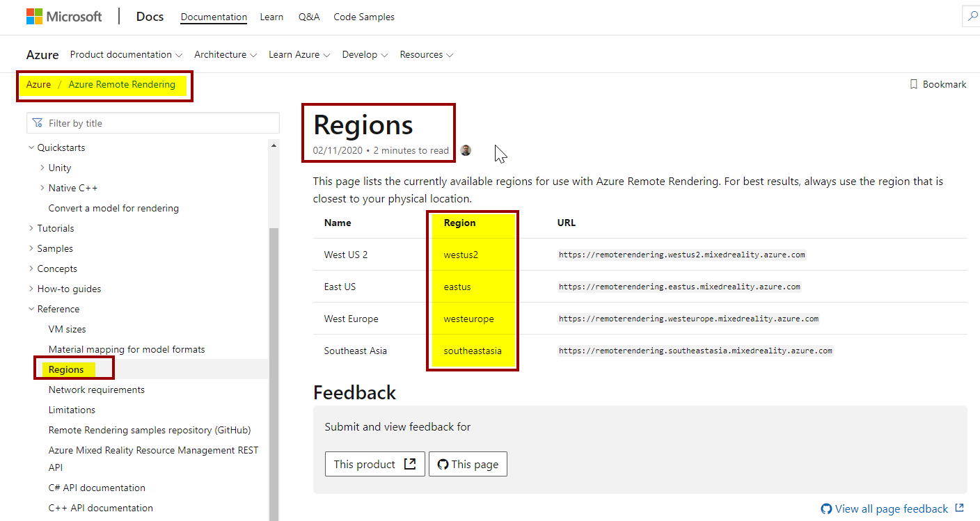This screenshot has height=521, width=980.
Task: Expand the Samples section
Action: (x=31, y=248)
